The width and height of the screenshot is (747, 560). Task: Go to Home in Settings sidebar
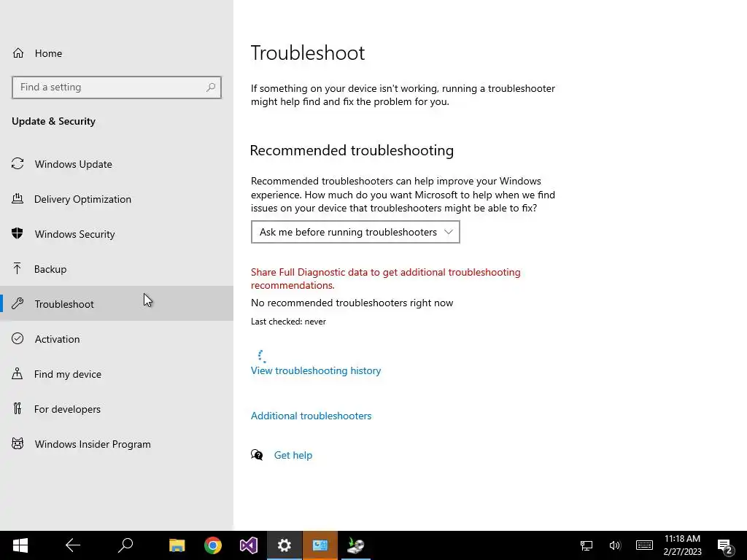[117, 52]
